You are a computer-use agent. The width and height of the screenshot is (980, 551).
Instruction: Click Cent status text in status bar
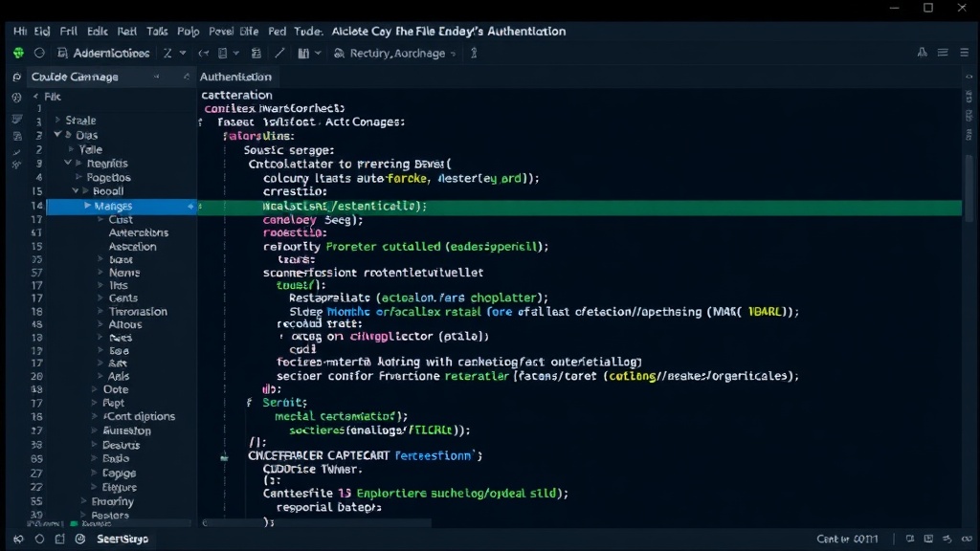847,539
